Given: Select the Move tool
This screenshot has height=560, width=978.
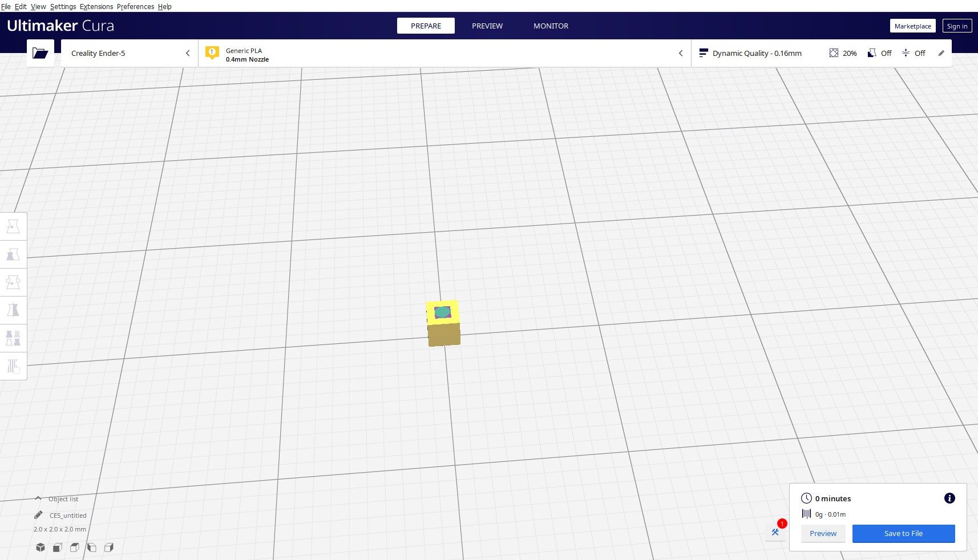Looking at the screenshot, I should click(13, 226).
